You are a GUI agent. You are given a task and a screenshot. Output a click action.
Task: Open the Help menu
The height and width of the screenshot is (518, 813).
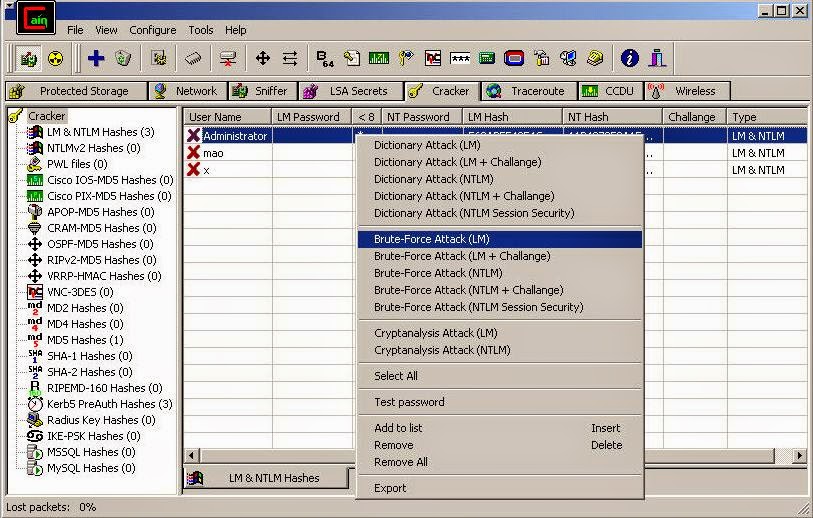click(235, 30)
